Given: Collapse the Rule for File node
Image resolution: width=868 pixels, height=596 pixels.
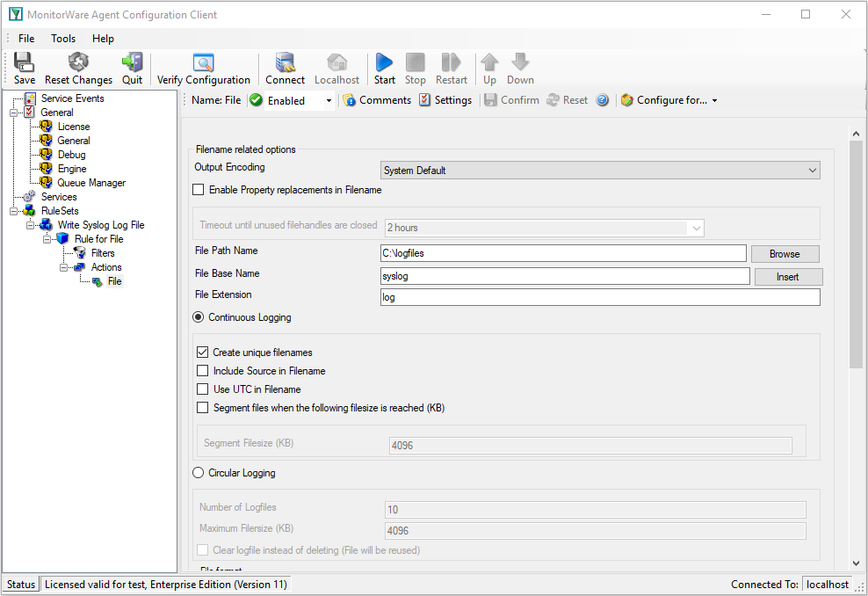Looking at the screenshot, I should (47, 239).
